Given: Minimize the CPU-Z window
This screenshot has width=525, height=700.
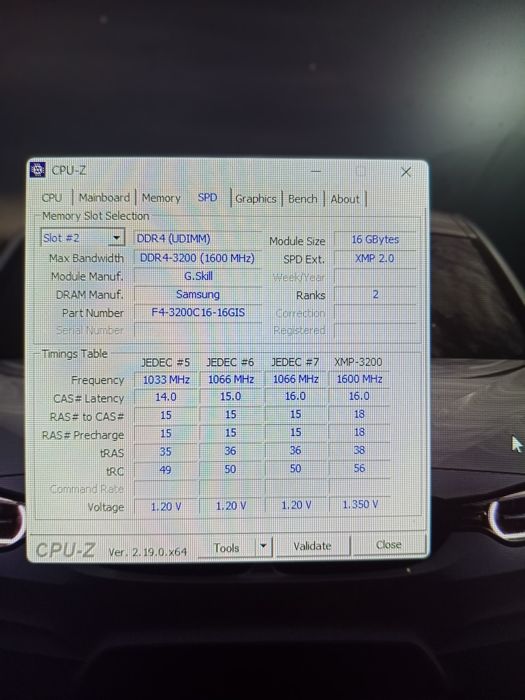Looking at the screenshot, I should point(316,171).
